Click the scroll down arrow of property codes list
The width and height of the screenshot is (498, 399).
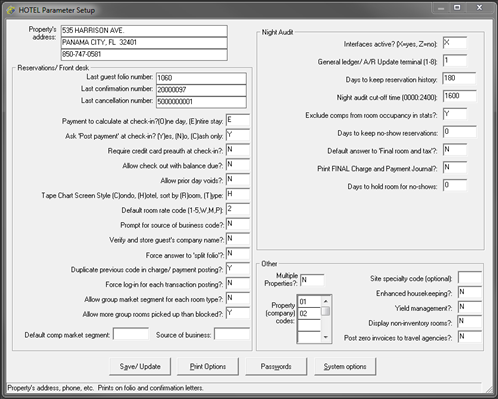tap(326, 337)
